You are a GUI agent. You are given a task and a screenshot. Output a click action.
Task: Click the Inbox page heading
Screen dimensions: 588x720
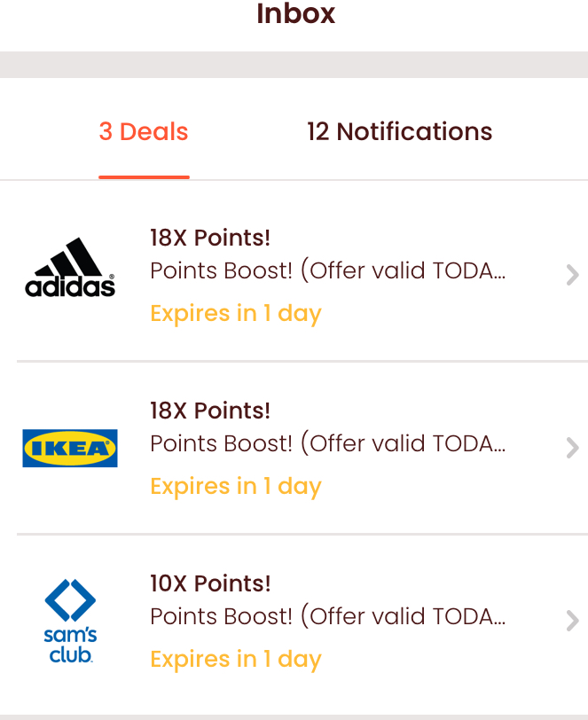point(296,13)
